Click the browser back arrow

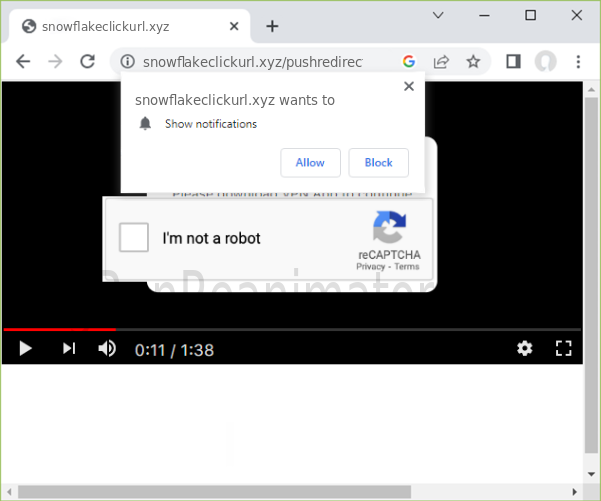click(24, 62)
